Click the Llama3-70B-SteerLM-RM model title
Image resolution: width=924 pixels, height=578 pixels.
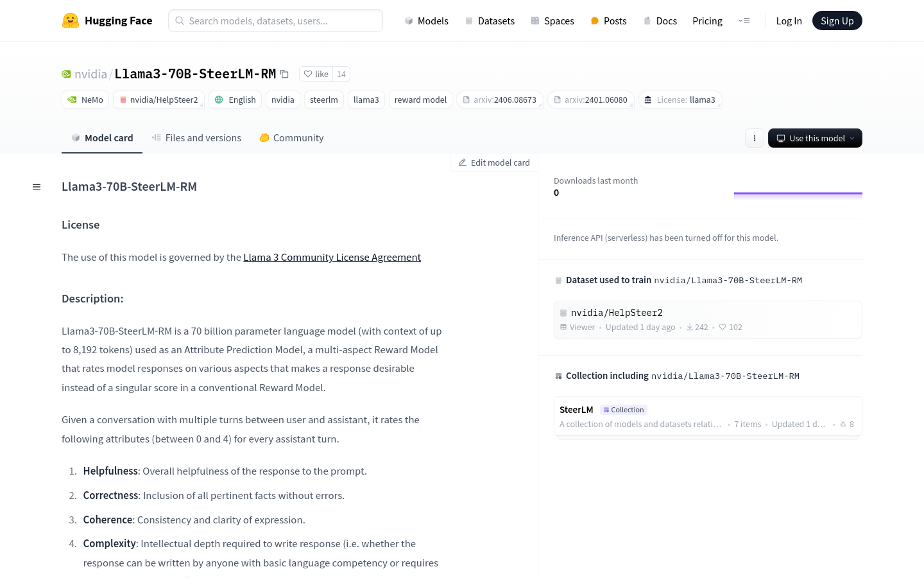click(195, 74)
